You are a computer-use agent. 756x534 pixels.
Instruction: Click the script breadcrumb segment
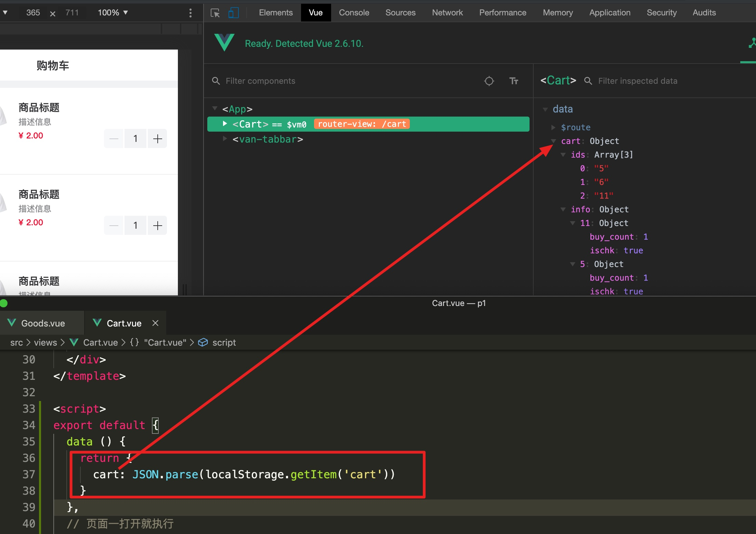pyautogui.click(x=224, y=342)
